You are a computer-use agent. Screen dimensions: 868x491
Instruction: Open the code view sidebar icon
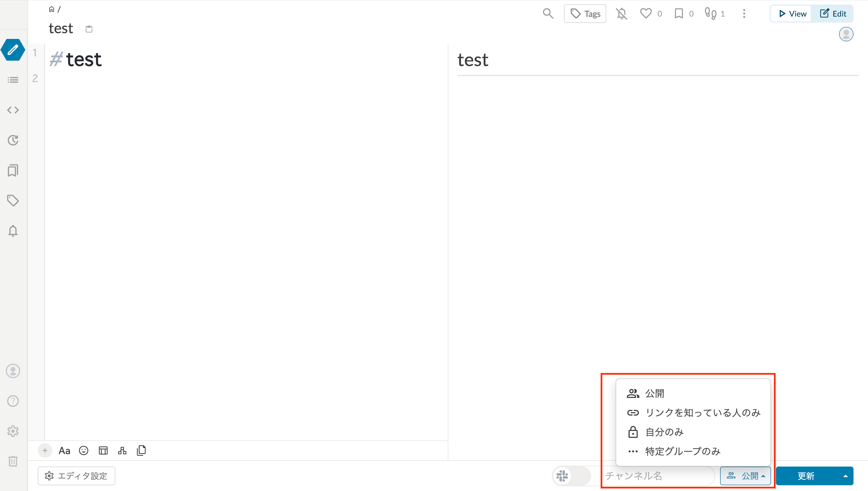pos(13,110)
